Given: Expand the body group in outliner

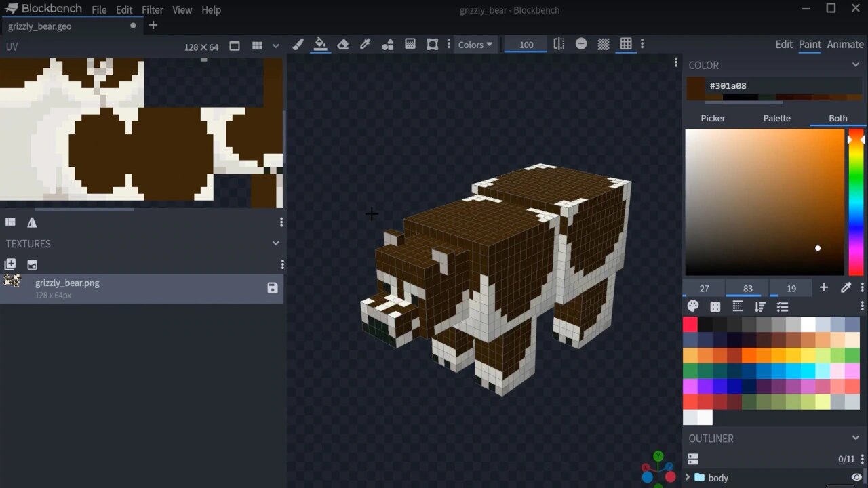Looking at the screenshot, I should [x=688, y=477].
